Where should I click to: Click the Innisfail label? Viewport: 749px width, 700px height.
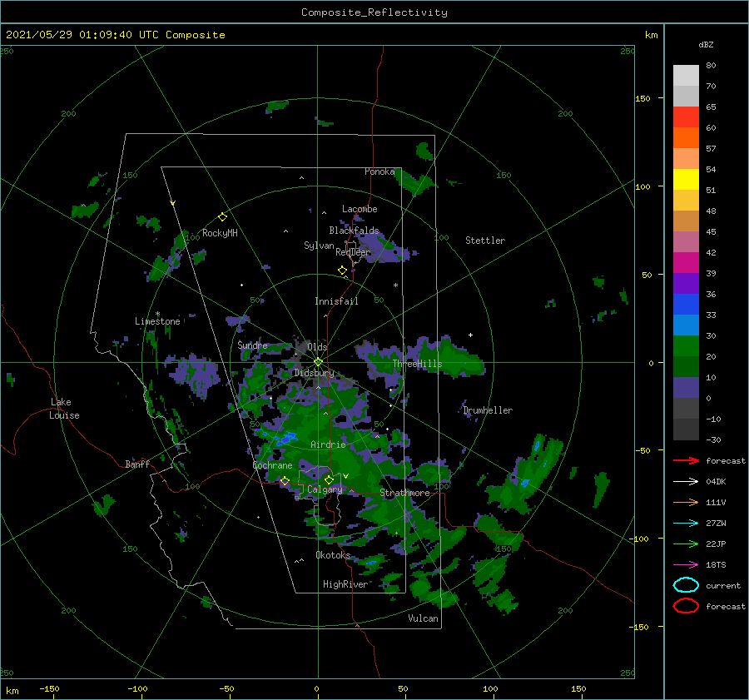click(336, 301)
